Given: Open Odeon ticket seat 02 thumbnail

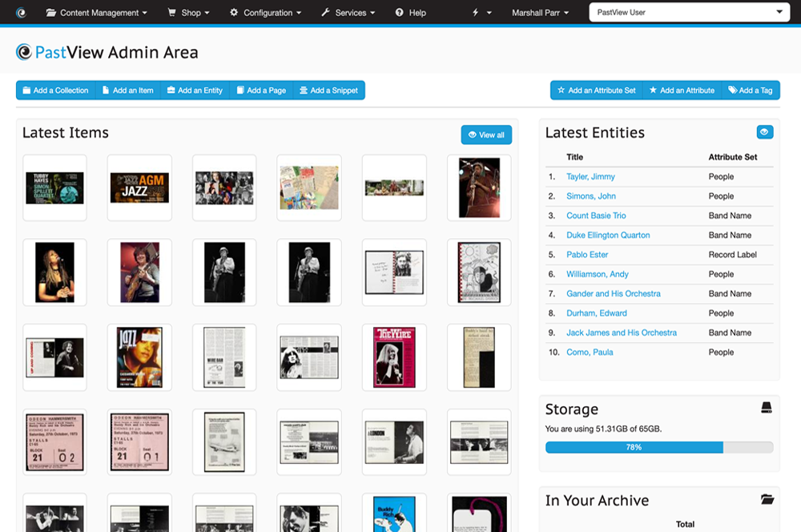Looking at the screenshot, I should 54,442.
